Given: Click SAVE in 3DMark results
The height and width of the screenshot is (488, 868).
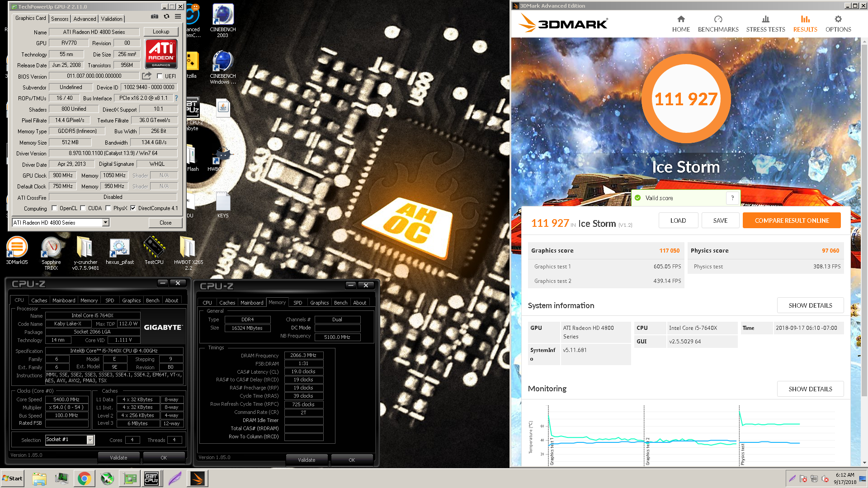Looking at the screenshot, I should 720,221.
